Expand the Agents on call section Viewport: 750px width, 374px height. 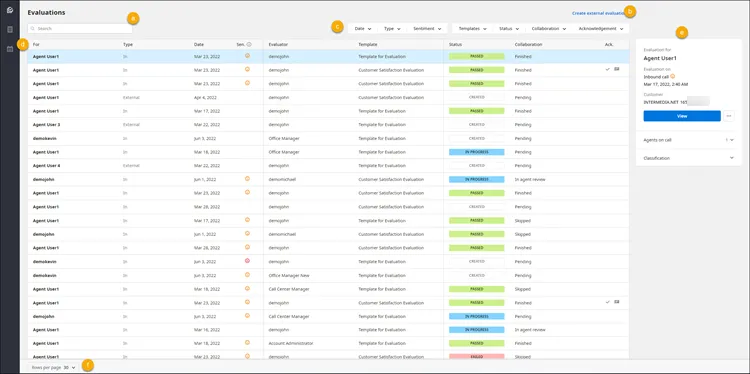[688, 140]
